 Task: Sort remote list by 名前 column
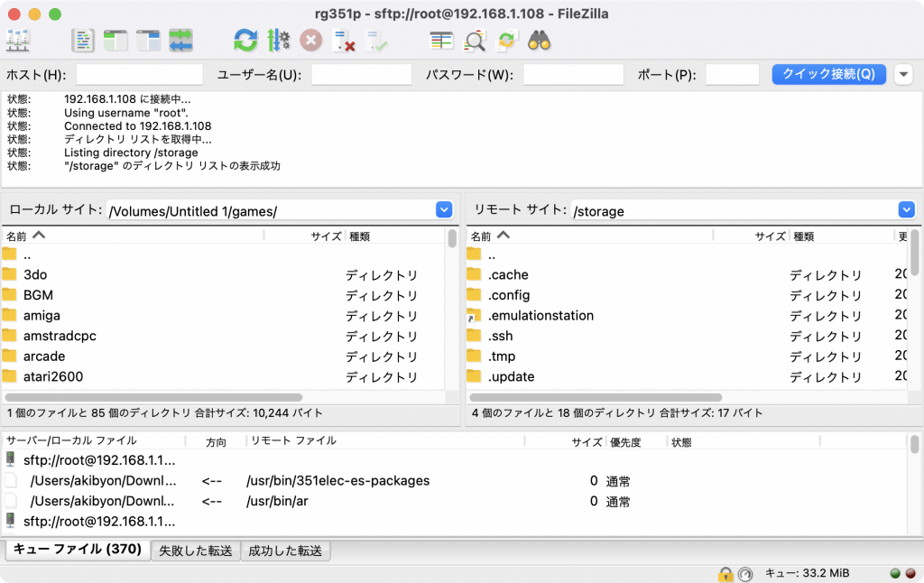[590, 236]
